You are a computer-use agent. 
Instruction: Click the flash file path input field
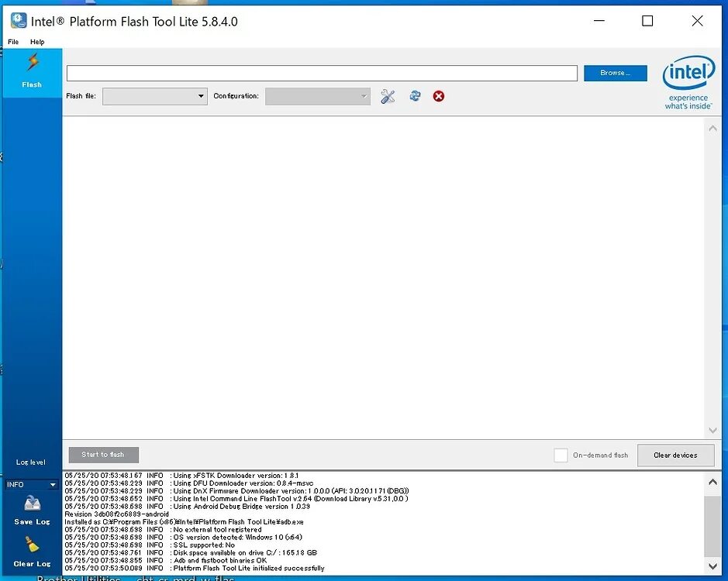(322, 73)
